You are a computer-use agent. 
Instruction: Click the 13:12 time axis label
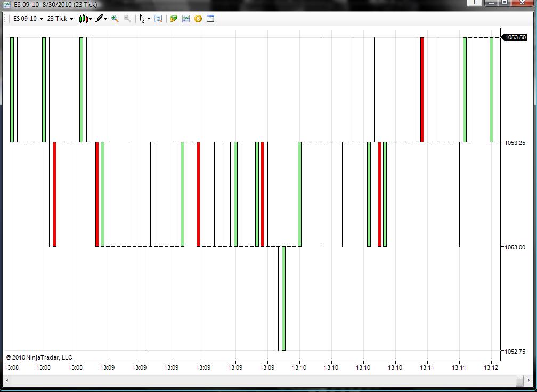[x=491, y=367]
